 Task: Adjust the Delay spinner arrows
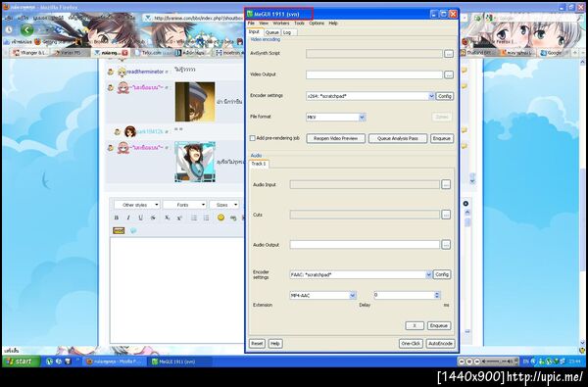click(x=437, y=295)
